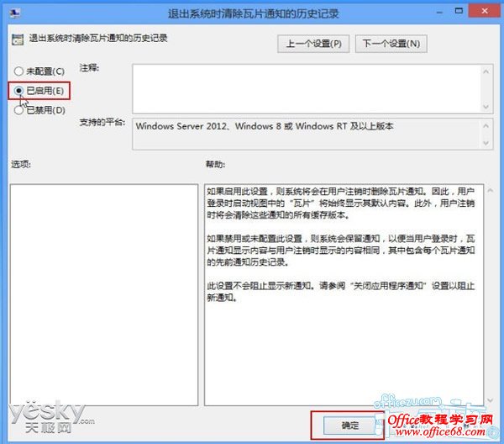
Task: Close the dialog with the red X
Action: coord(485,11)
